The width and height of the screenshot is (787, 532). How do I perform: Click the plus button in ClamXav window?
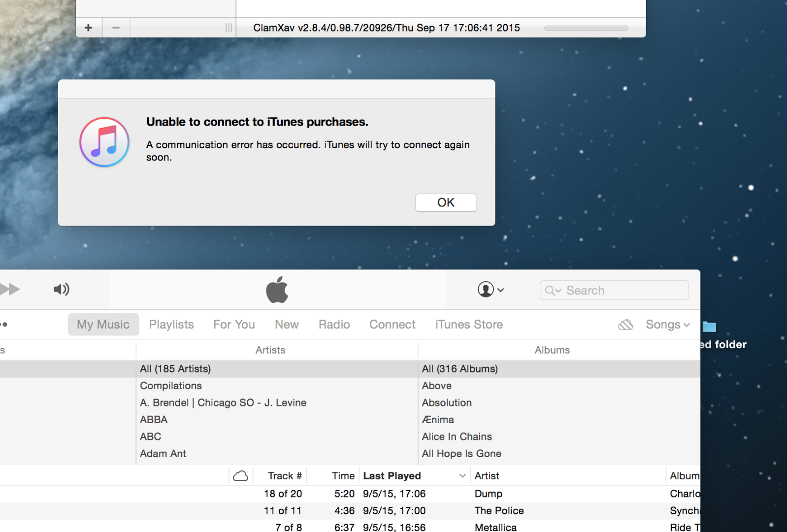tap(89, 28)
